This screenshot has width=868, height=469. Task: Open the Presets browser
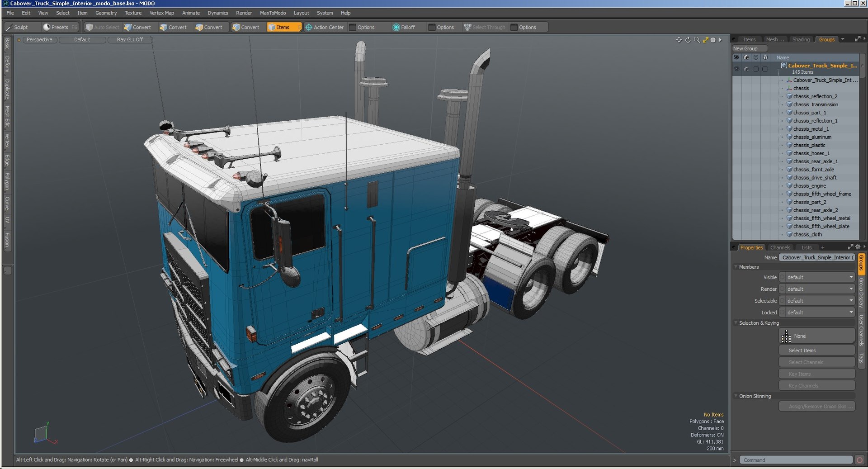click(60, 27)
